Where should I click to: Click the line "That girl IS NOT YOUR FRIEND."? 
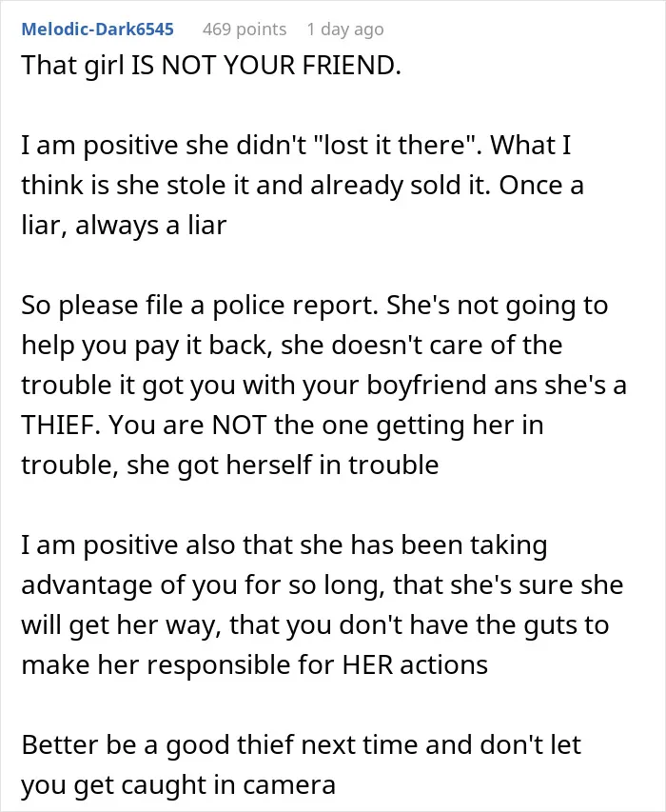pyautogui.click(x=211, y=66)
